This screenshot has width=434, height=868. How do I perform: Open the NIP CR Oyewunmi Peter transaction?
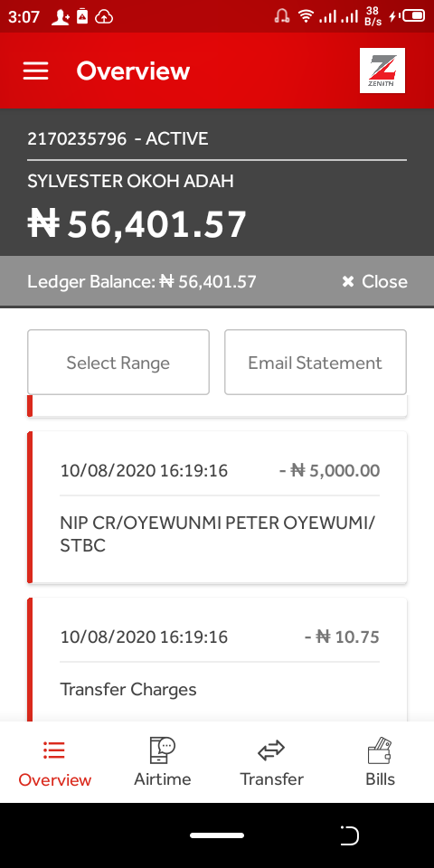pyautogui.click(x=217, y=507)
